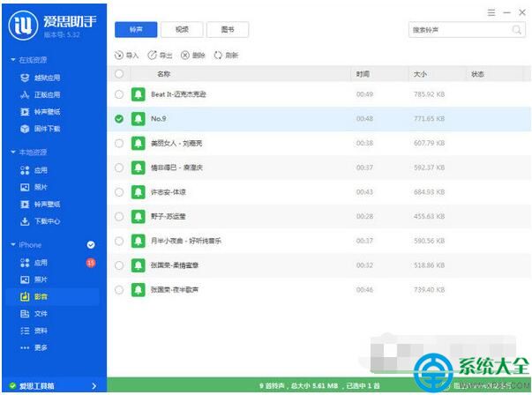Switch to the 铃声 tab
The width and height of the screenshot is (532, 395).
(x=136, y=29)
